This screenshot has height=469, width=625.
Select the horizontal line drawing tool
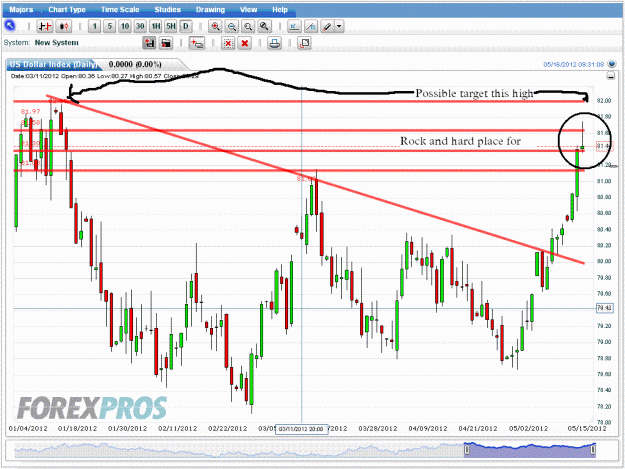coord(294,27)
